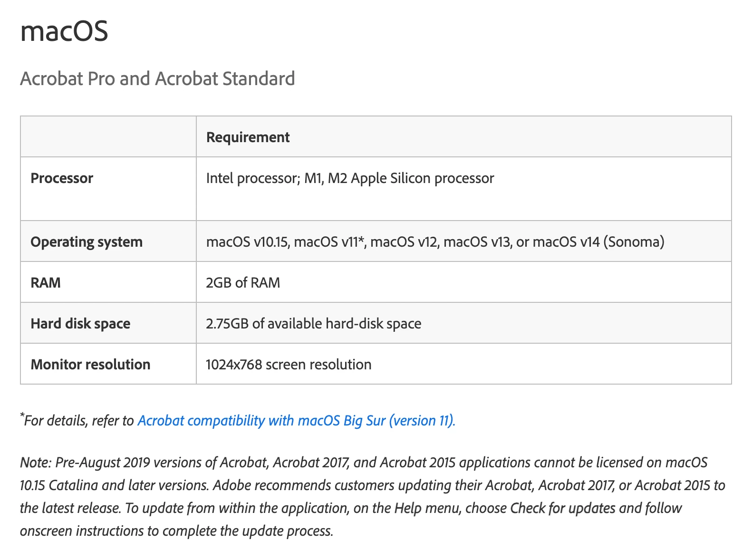752x560 pixels.
Task: Click the Note paragraph about Pre-August 2019 versions
Action: point(373,496)
